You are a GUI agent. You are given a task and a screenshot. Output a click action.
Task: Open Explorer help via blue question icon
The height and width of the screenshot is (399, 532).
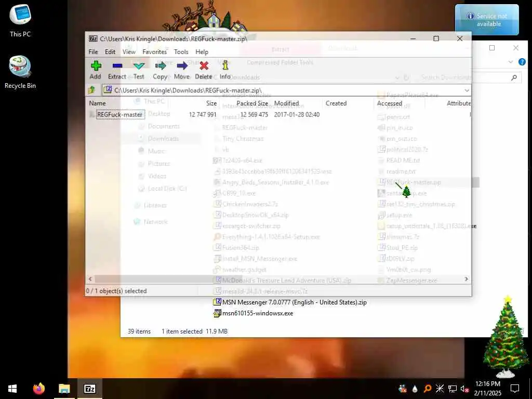click(522, 62)
